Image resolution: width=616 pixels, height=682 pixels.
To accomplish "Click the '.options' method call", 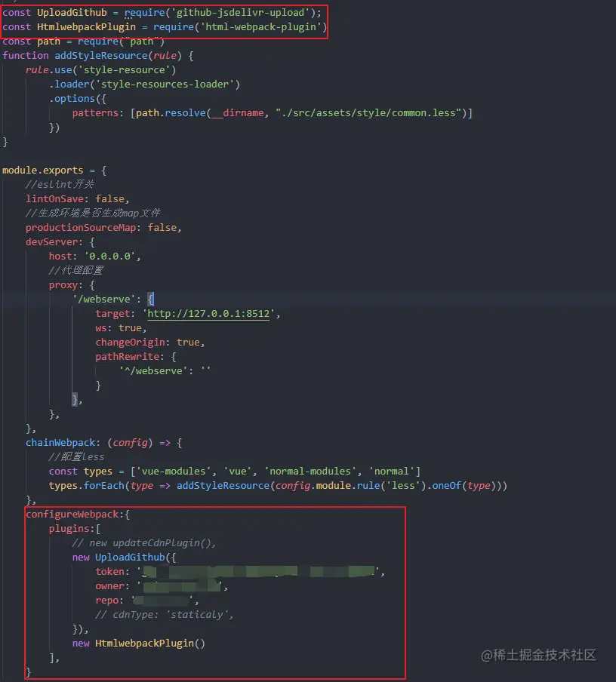I will click(x=72, y=99).
